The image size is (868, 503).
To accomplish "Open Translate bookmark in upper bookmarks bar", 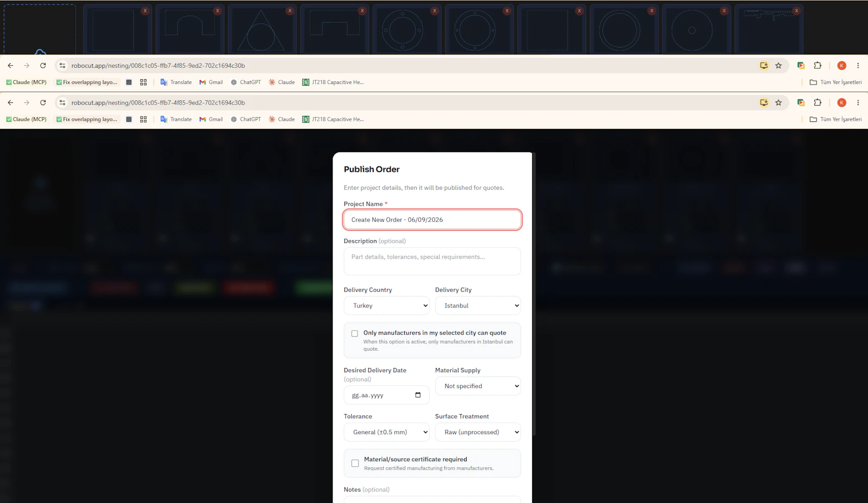I will [176, 82].
